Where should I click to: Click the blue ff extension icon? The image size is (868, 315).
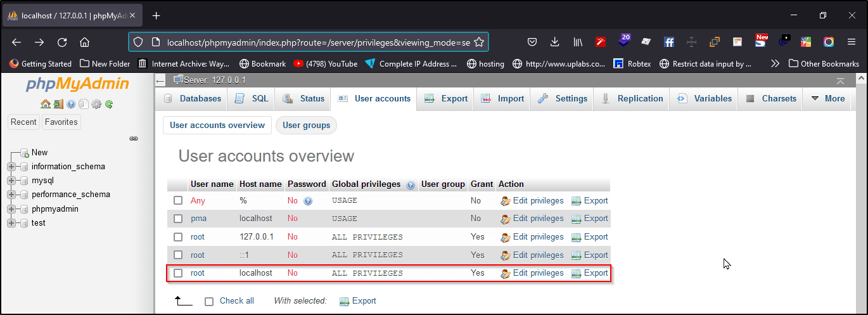click(668, 42)
